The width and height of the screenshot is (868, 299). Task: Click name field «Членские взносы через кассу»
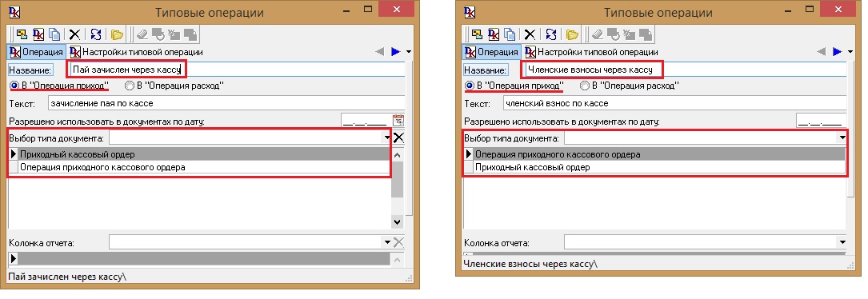pyautogui.click(x=685, y=70)
